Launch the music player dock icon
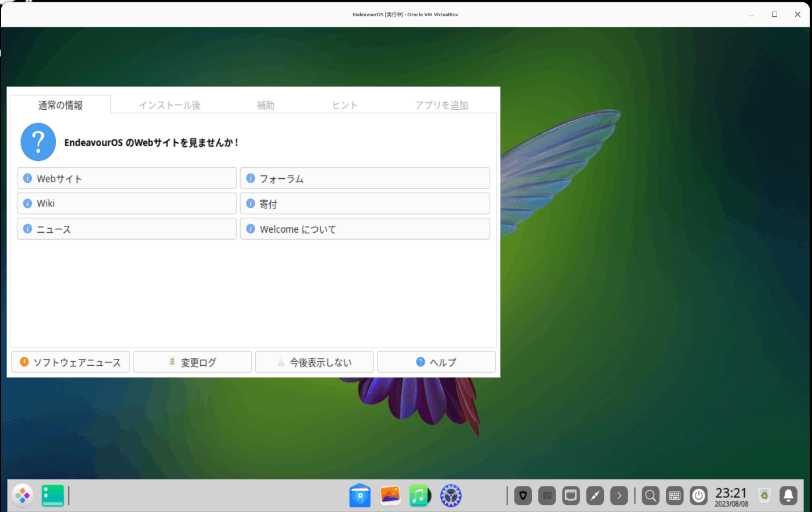This screenshot has height=512, width=812. 420,496
